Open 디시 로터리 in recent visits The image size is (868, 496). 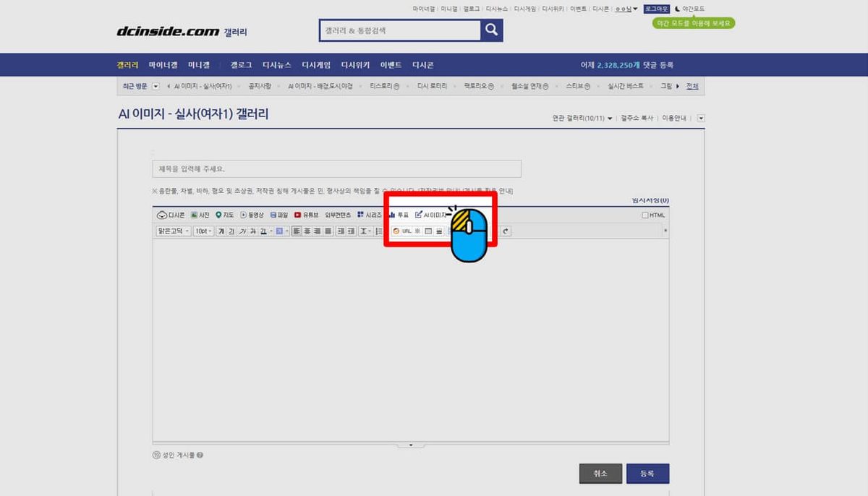click(432, 86)
